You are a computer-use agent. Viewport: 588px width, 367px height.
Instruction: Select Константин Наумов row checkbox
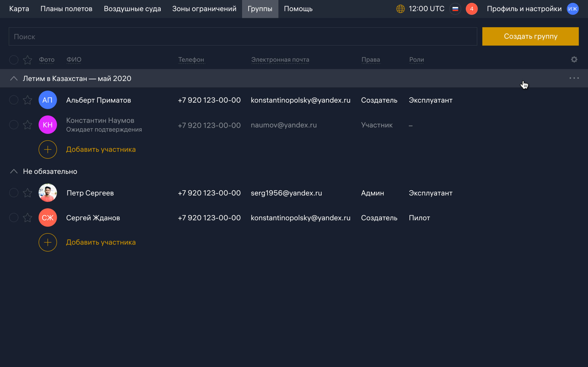pyautogui.click(x=14, y=125)
